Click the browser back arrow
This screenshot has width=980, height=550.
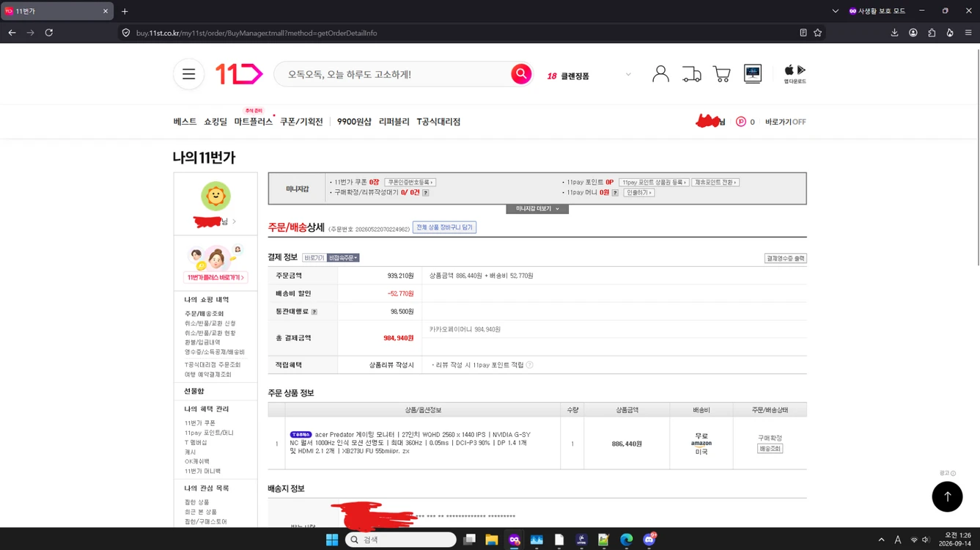click(12, 33)
